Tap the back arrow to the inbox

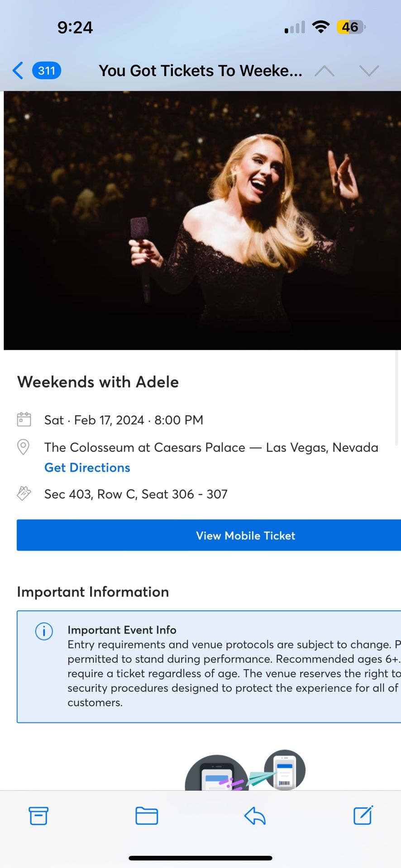[18, 71]
